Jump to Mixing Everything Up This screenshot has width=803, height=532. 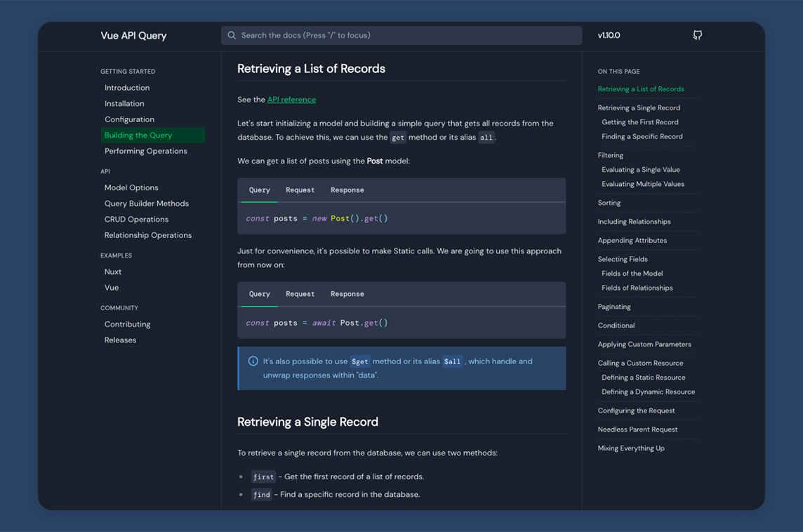click(x=631, y=448)
